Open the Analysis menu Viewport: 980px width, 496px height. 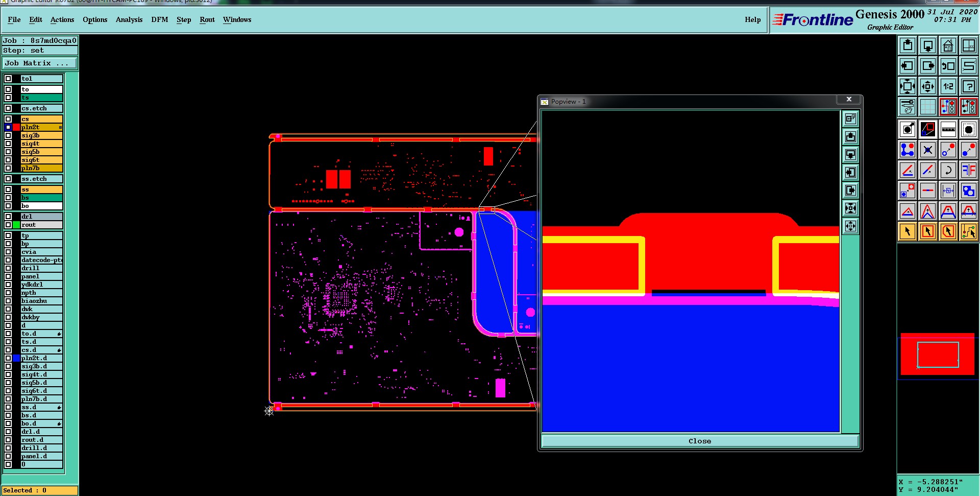[x=129, y=19]
